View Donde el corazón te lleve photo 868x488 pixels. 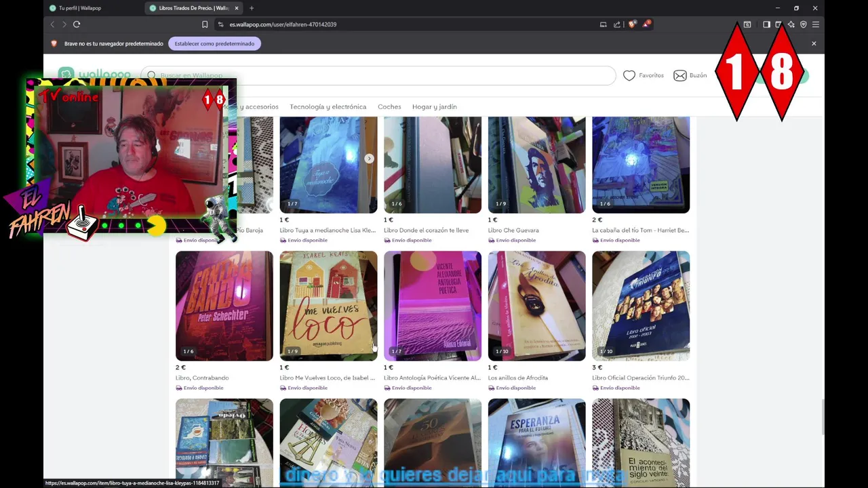point(433,165)
